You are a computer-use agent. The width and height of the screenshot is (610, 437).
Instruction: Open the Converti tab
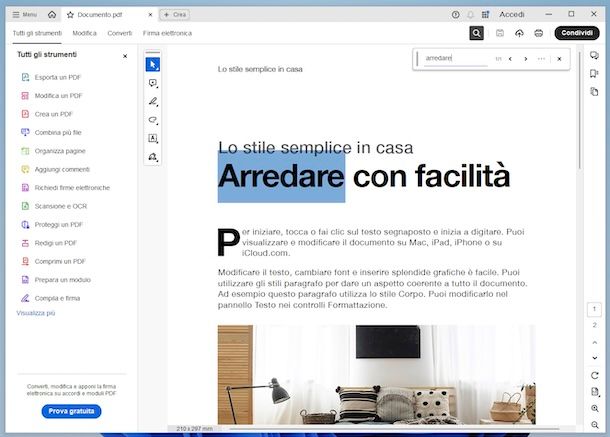pyautogui.click(x=120, y=33)
